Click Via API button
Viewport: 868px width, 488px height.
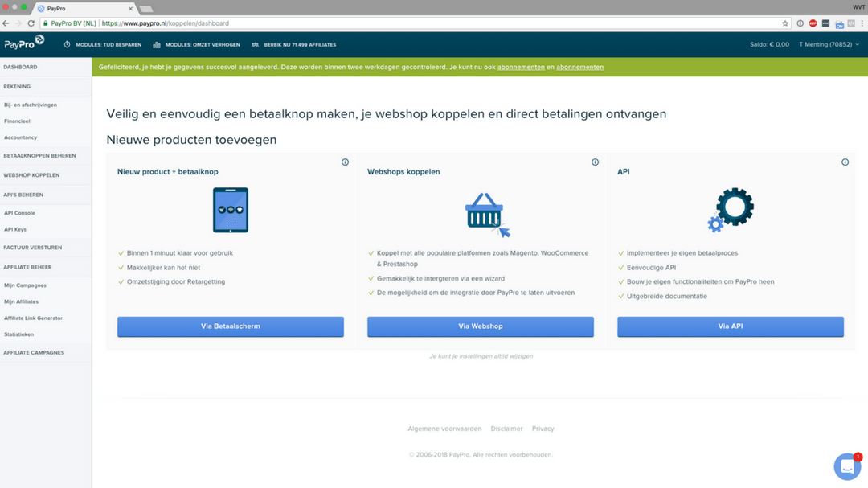(x=731, y=326)
